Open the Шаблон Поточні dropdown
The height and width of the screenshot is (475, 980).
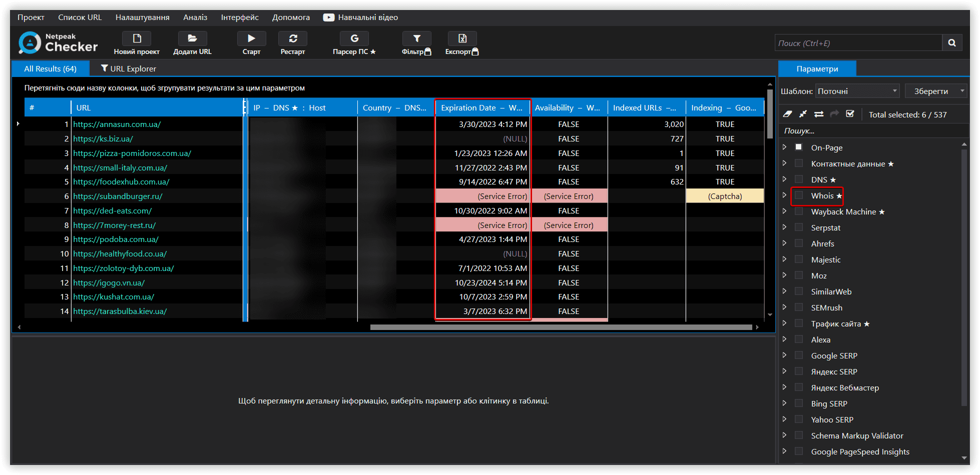[x=857, y=91]
